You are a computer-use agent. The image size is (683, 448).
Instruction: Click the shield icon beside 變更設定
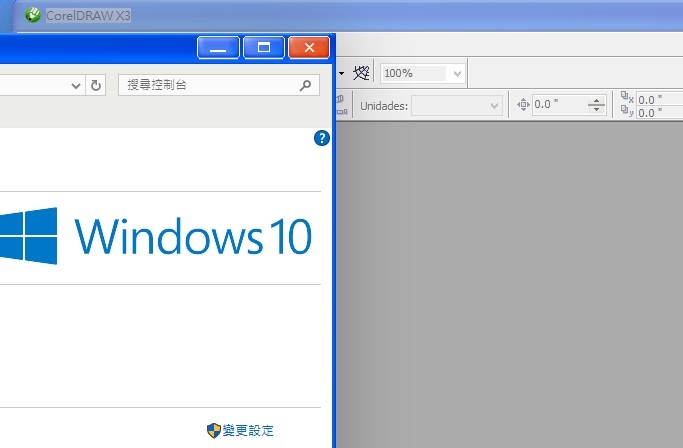[213, 431]
